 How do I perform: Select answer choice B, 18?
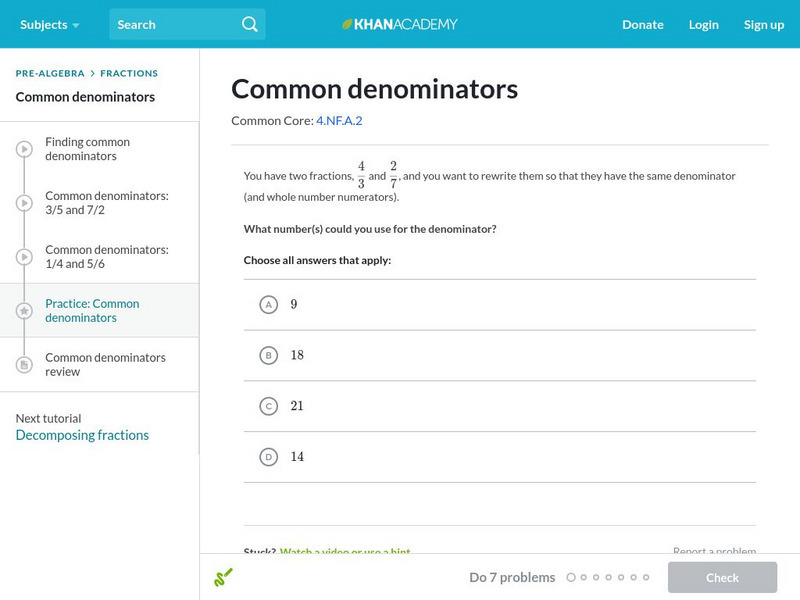click(x=268, y=355)
